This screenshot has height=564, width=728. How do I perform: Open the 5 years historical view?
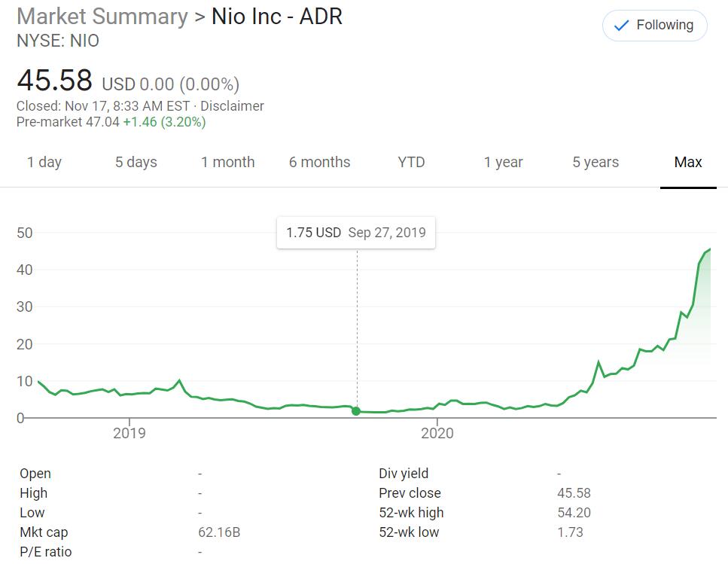(595, 162)
